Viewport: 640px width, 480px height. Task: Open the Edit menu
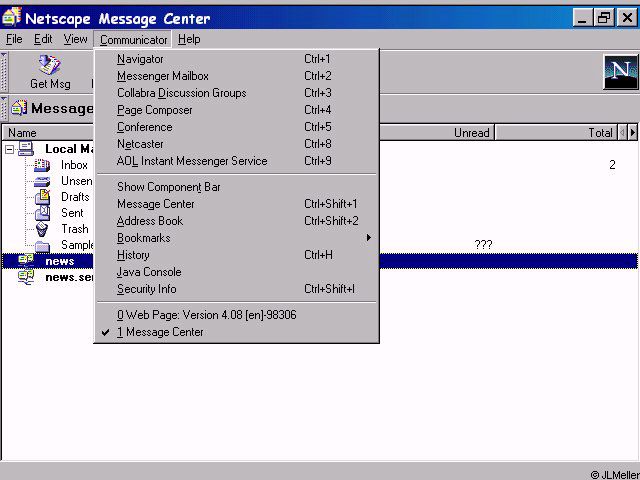pos(43,39)
